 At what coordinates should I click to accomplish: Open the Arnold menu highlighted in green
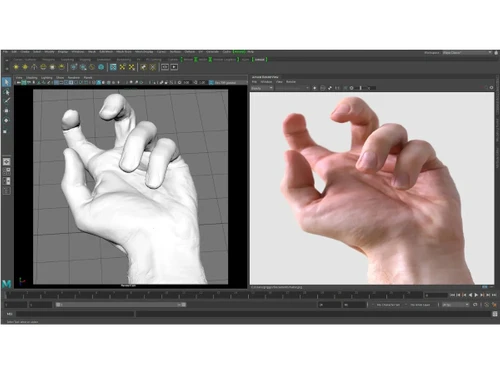tap(239, 52)
